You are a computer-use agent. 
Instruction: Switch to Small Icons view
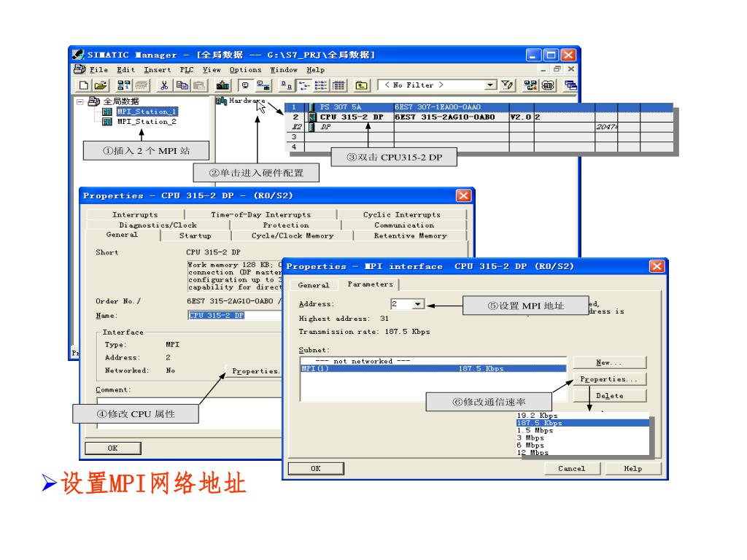(303, 85)
